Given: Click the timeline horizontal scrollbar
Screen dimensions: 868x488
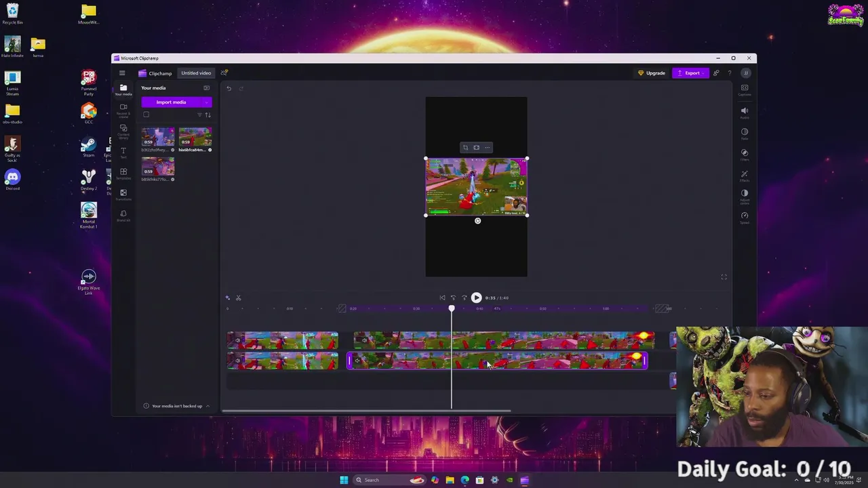Looking at the screenshot, I should [x=367, y=411].
